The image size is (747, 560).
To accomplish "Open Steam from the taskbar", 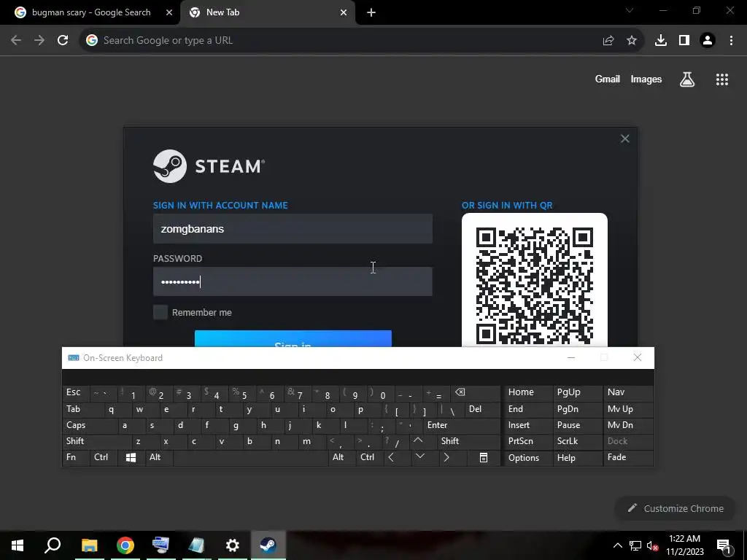I will [x=268, y=545].
